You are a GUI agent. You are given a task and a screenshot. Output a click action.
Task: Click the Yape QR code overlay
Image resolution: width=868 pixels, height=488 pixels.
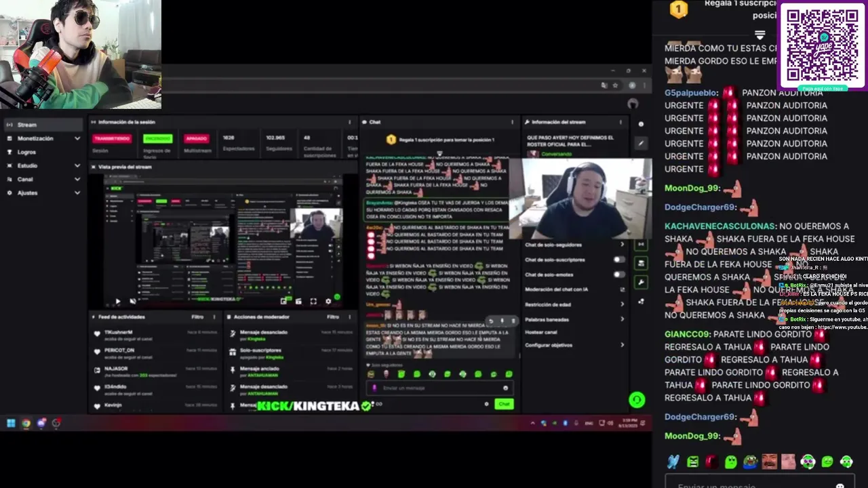[x=822, y=45]
